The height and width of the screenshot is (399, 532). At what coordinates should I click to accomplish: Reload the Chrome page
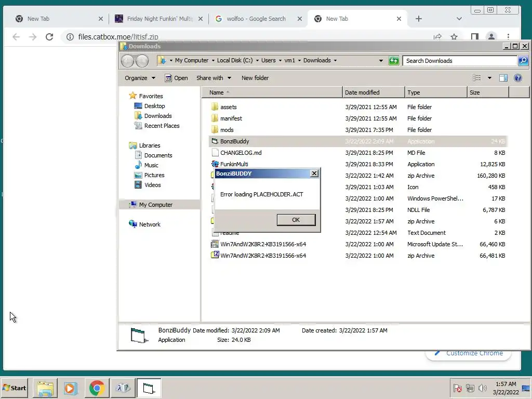49,37
